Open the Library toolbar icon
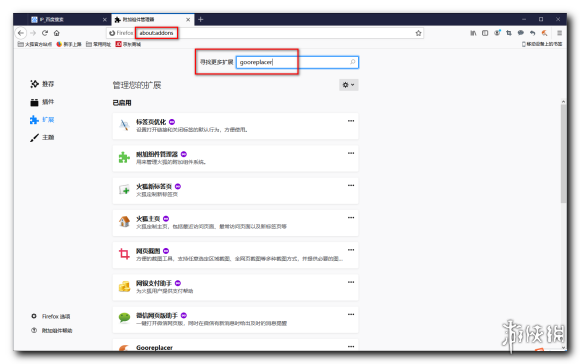The width and height of the screenshot is (580, 364). pos(473,33)
